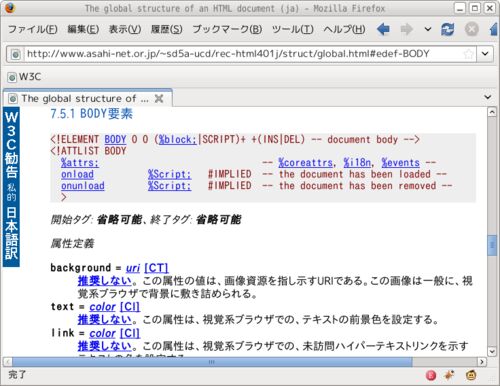Open color link in text attribute
Screen dimensions: 500x386
(x=102, y=307)
